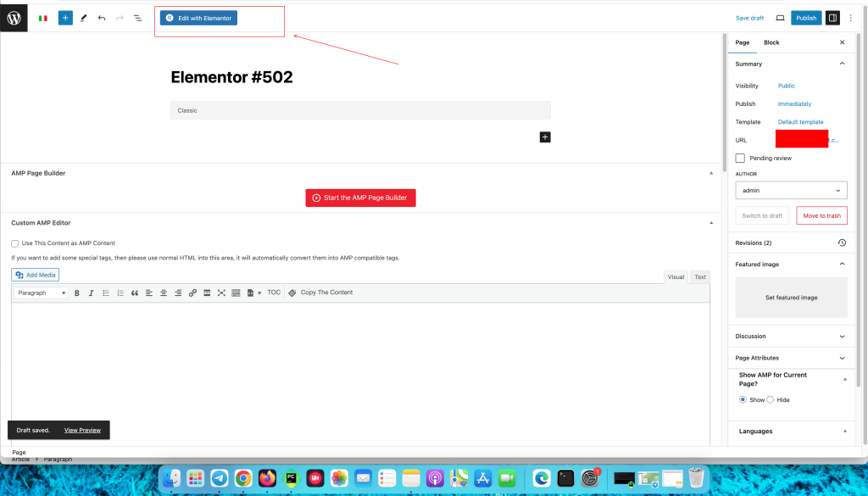The image size is (868, 496).
Task: Change visibility via the Public link
Action: pos(786,86)
